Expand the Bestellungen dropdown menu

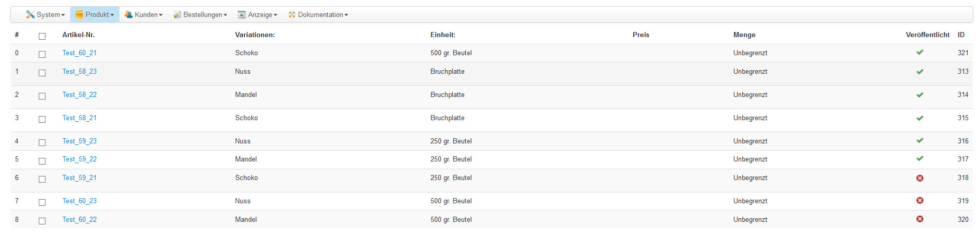point(201,14)
